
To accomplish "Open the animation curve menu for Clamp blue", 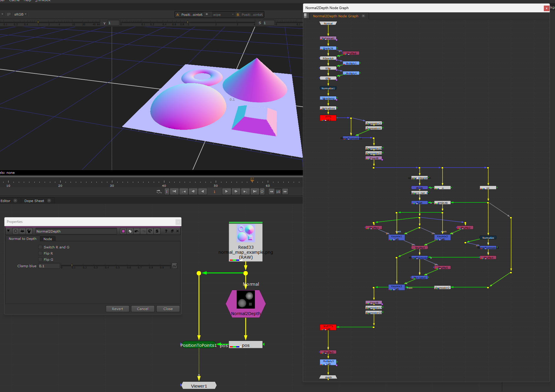I will click(x=175, y=266).
